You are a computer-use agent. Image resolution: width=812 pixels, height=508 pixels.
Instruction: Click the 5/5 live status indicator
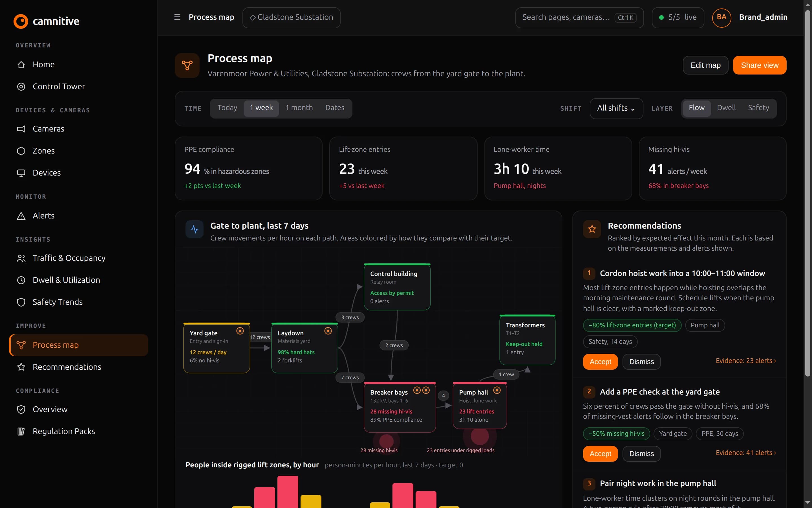[678, 17]
